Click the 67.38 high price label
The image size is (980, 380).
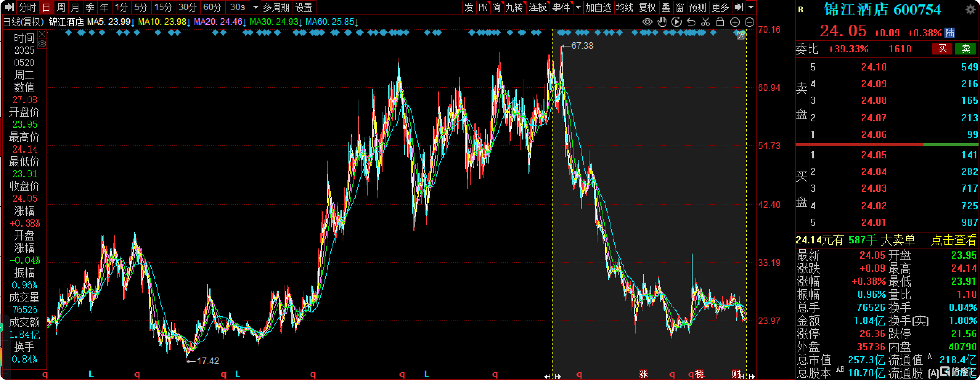(x=582, y=46)
